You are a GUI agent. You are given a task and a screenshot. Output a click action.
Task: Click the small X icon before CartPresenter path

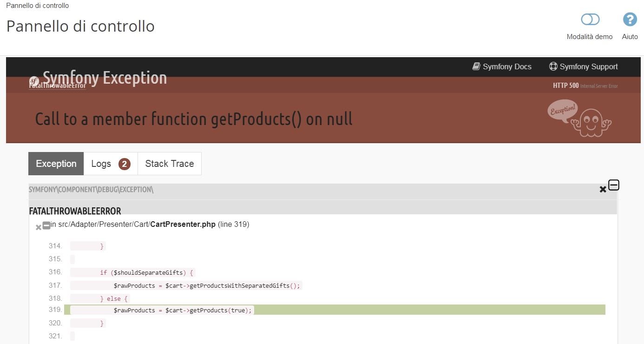point(39,227)
